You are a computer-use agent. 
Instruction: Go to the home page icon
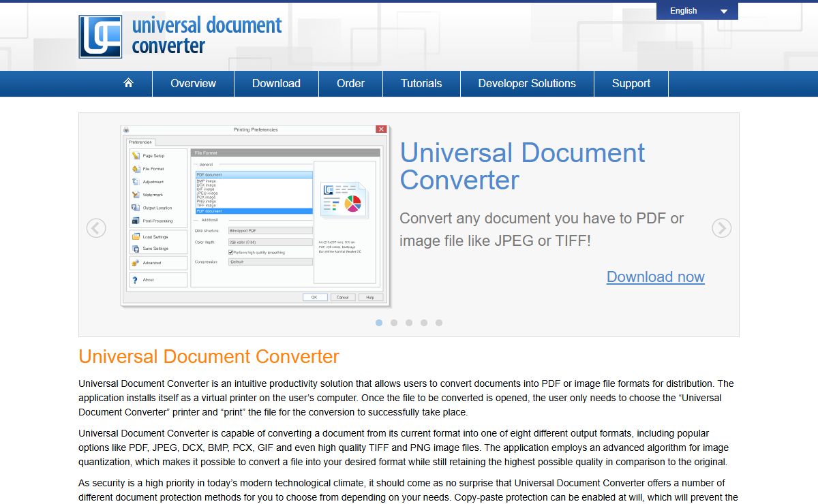click(128, 83)
